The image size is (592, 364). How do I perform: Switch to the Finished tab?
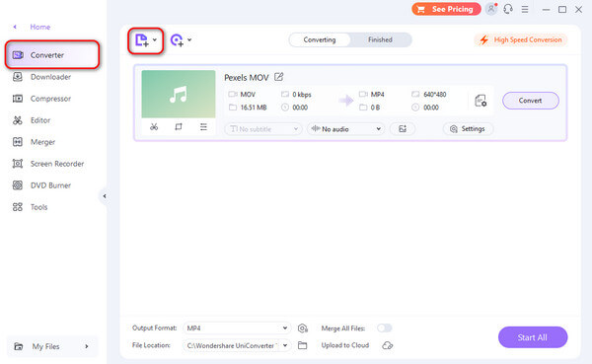[x=380, y=39]
